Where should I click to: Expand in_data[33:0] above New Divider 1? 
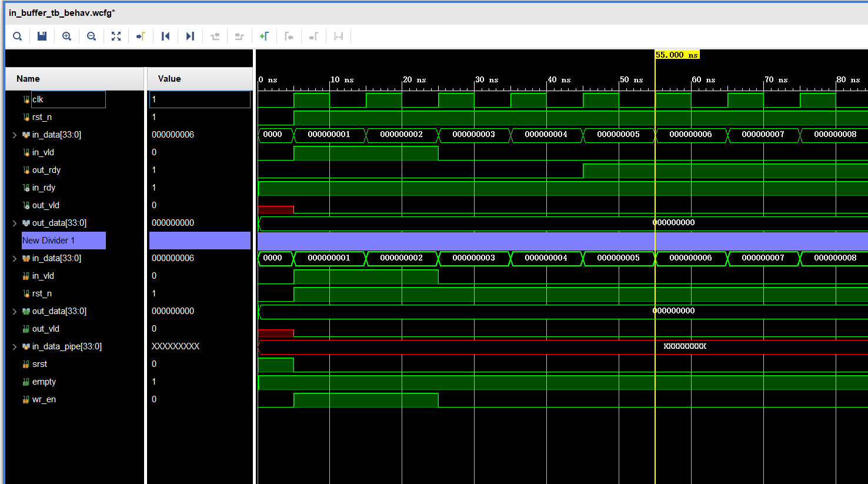[x=14, y=135]
